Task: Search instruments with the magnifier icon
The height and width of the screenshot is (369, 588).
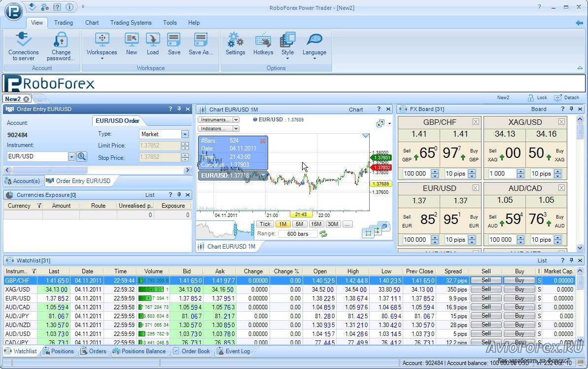Action: coord(82,156)
